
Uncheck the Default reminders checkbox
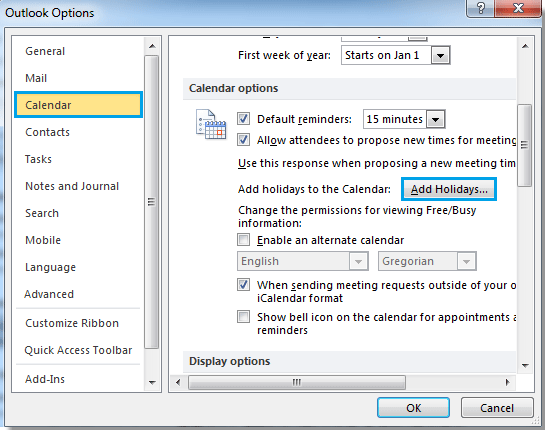(x=243, y=119)
